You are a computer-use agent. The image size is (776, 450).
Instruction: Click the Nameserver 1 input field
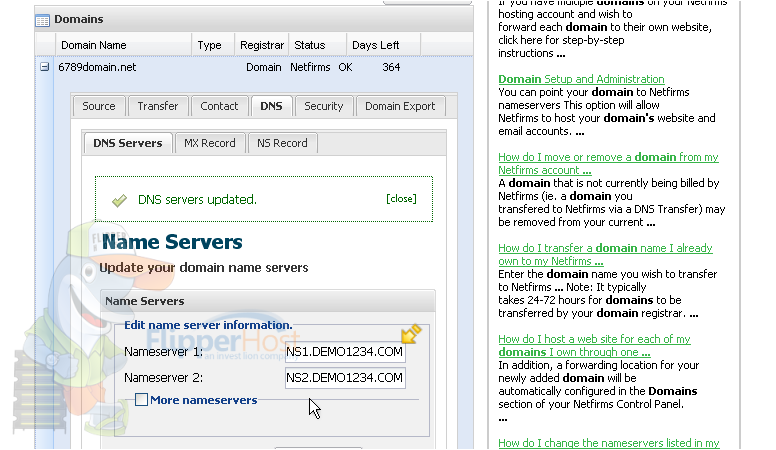tap(345, 352)
